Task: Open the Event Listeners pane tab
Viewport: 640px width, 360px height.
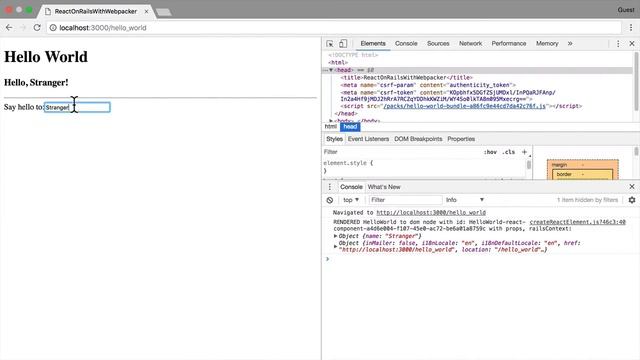Action: [x=368, y=139]
